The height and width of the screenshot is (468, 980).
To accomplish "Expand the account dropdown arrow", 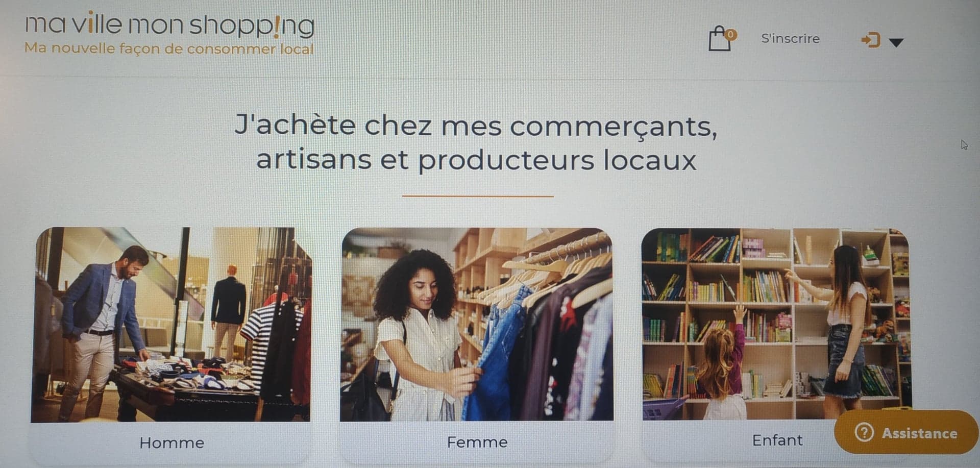I will tap(896, 42).
